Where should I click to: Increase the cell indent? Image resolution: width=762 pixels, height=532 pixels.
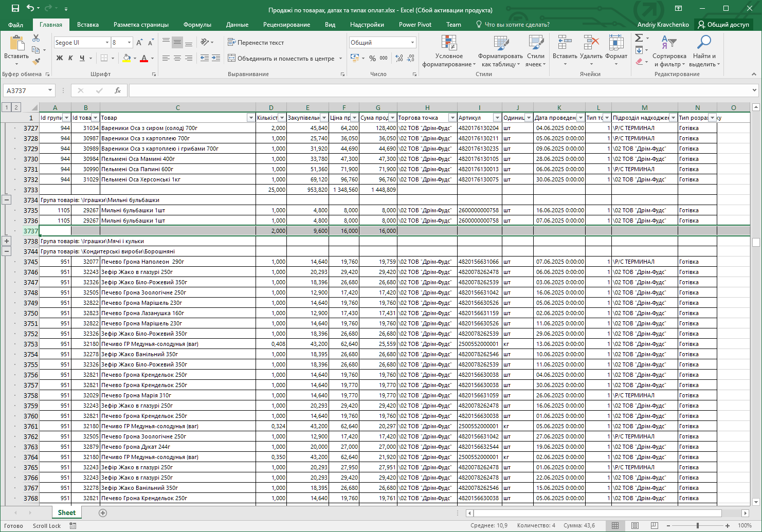216,58
